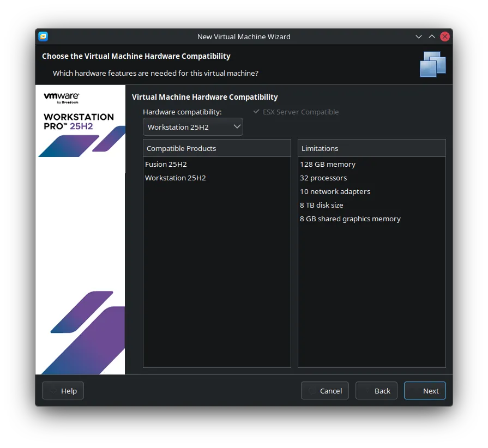Open the Hardware compatibility dropdown

193,127
